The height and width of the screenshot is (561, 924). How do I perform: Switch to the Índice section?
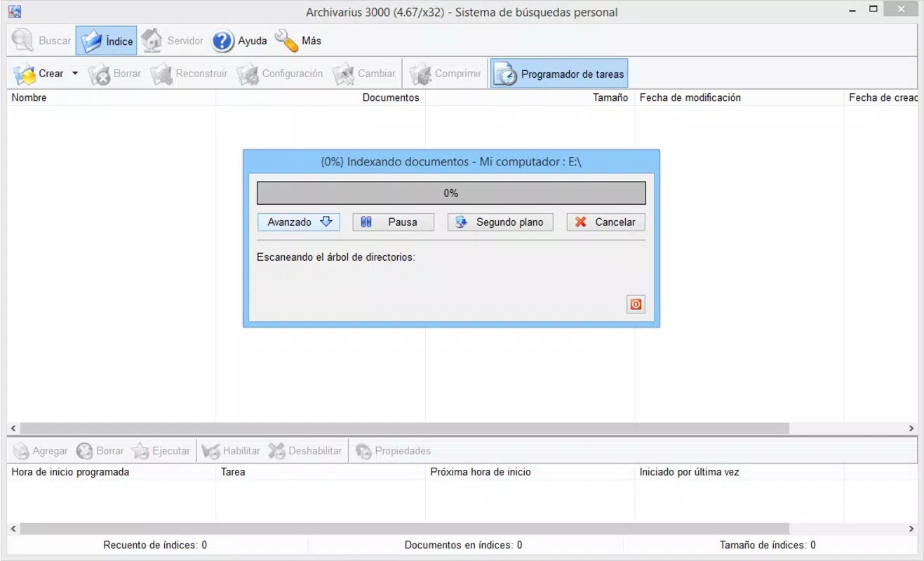pos(106,41)
